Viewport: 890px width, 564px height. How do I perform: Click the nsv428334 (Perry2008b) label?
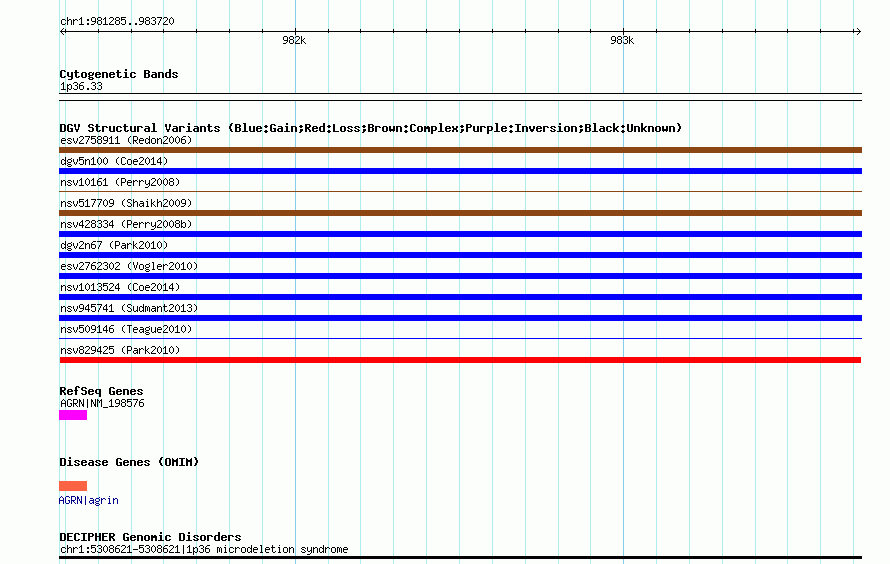point(126,224)
